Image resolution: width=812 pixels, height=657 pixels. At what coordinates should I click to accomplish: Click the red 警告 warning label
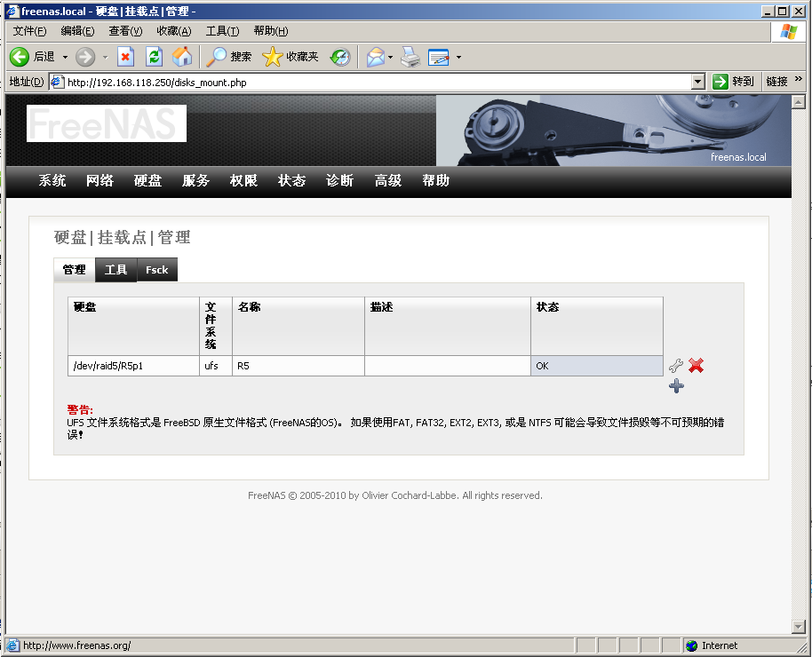click(x=80, y=409)
